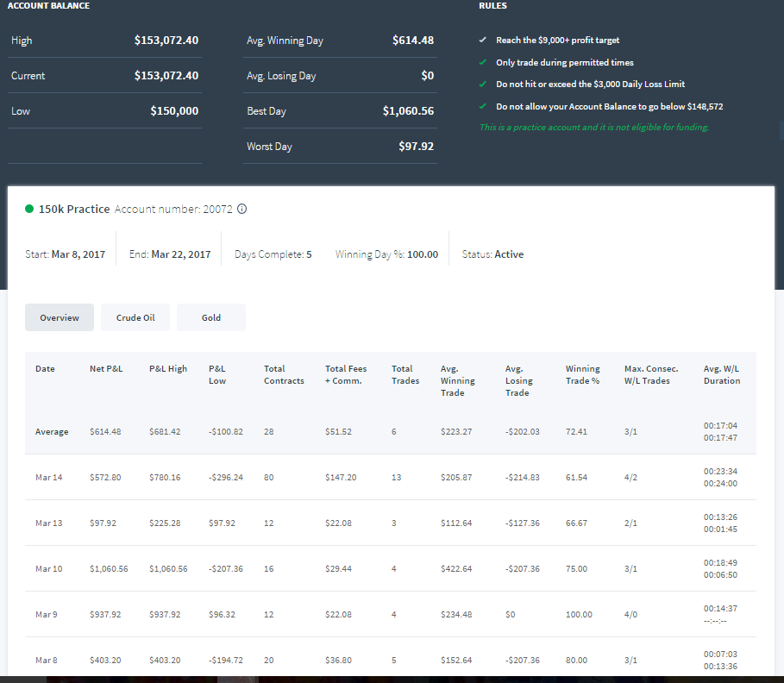Click the Total Trades column header
The image size is (784, 683).
[x=405, y=374]
